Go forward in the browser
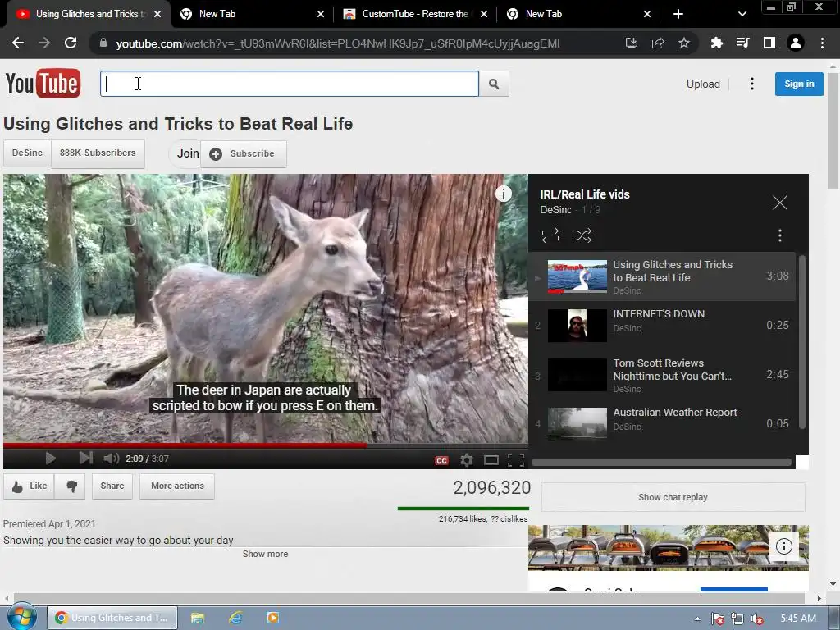The height and width of the screenshot is (630, 840). point(44,43)
